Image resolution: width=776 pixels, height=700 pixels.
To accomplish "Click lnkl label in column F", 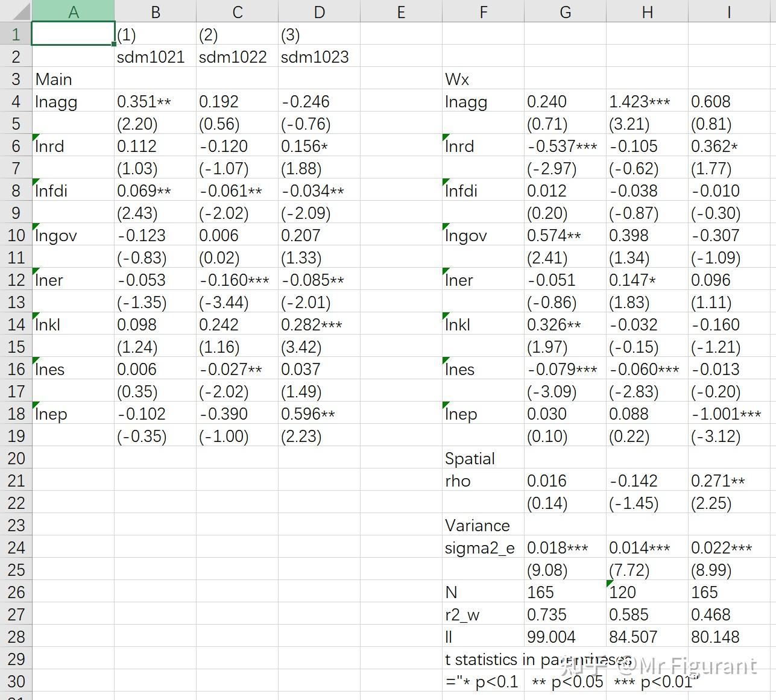I will pos(483,324).
